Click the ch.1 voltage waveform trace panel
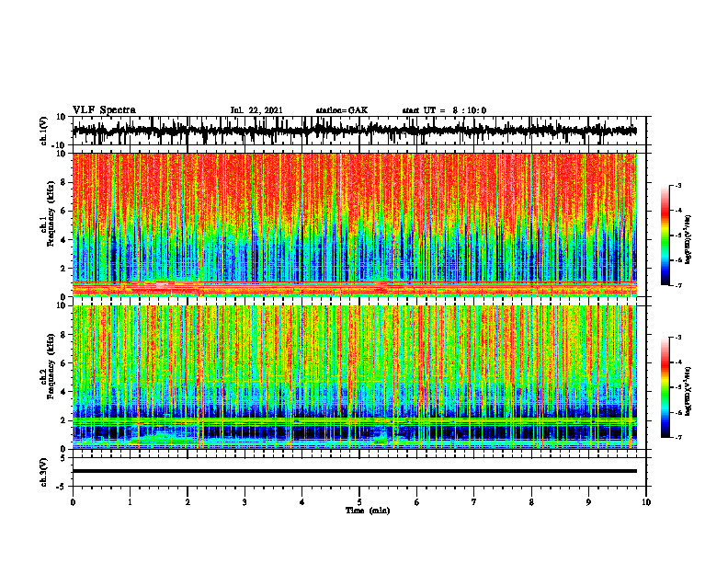Screen dimensions: 728x563 click(358, 131)
